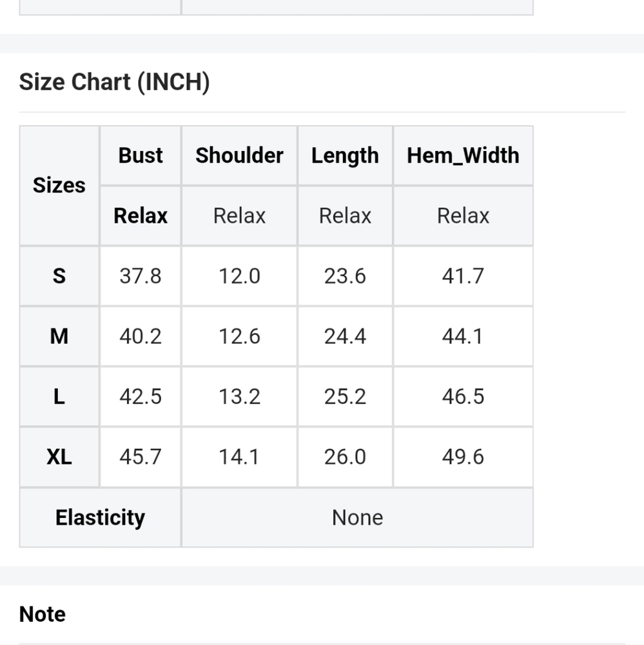Select the 37.8 bust value for S
The height and width of the screenshot is (645, 644).
141,276
